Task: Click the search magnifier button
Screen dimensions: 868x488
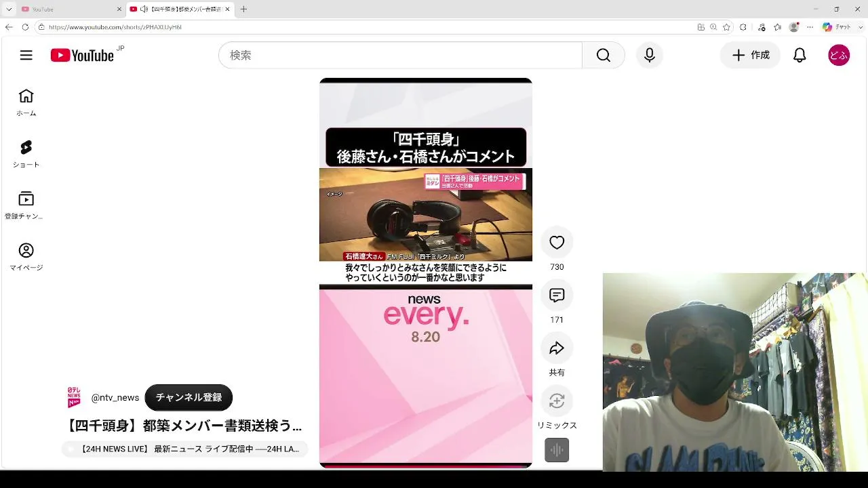Action: pos(603,56)
